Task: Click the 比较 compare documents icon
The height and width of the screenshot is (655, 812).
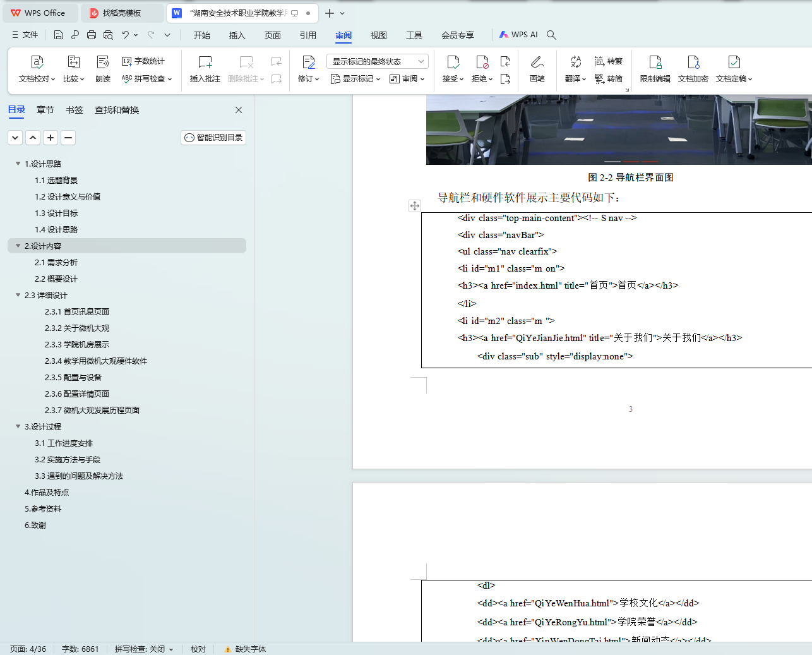Action: point(73,62)
